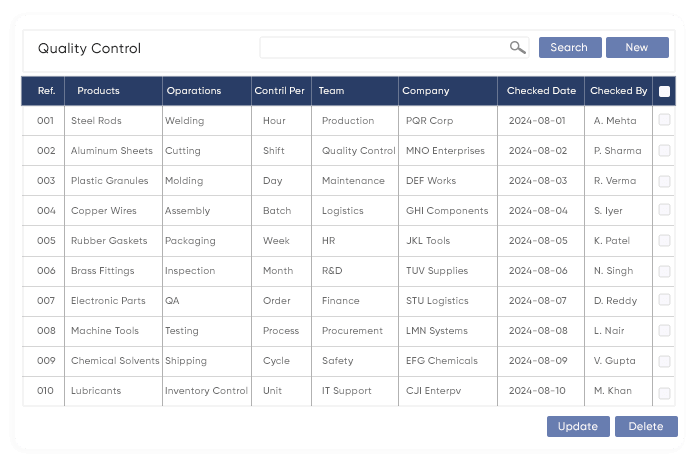
Task: Select the Inventory Control operation cell
Action: point(206,391)
